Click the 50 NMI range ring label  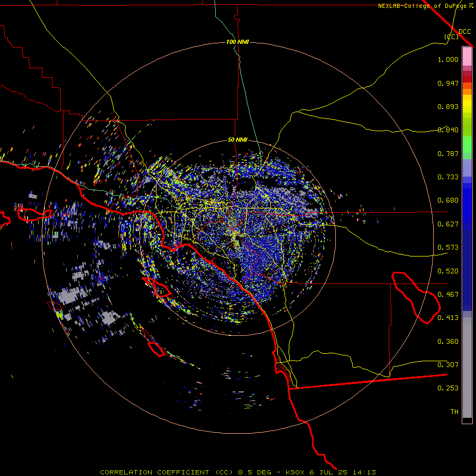[x=237, y=140]
